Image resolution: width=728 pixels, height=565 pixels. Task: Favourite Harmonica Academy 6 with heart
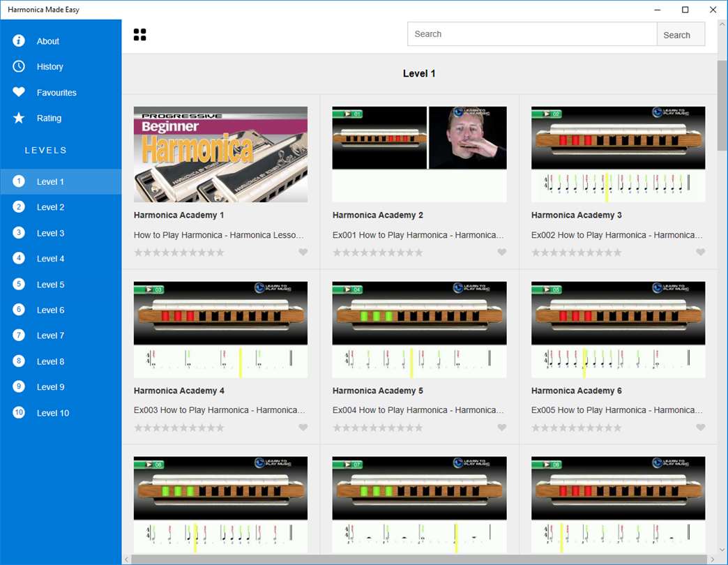(701, 427)
